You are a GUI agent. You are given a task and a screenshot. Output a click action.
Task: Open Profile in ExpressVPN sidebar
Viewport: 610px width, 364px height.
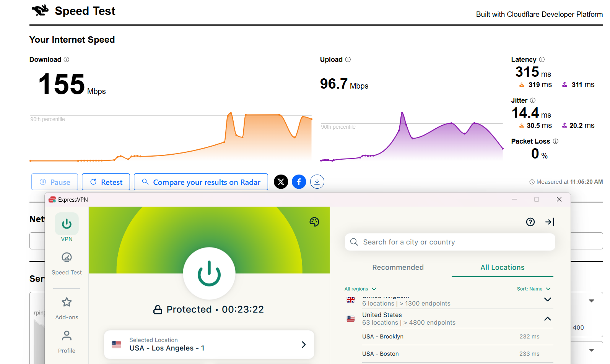click(x=67, y=342)
